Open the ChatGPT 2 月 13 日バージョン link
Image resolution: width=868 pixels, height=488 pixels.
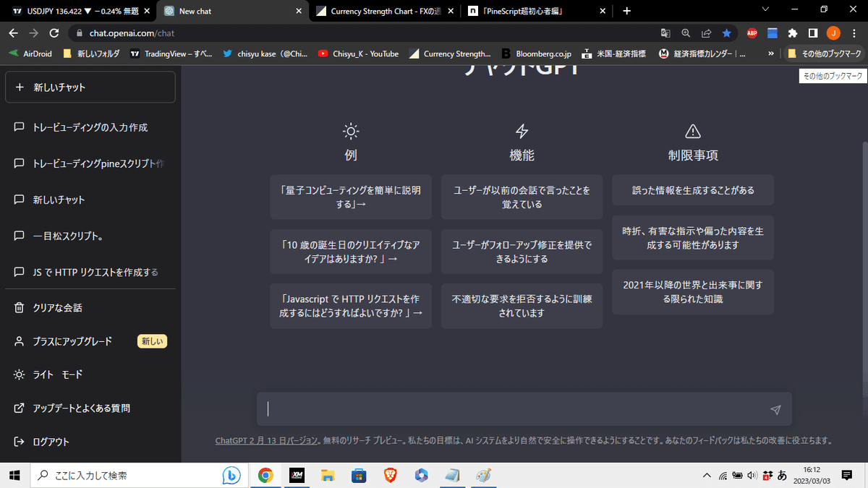[x=266, y=440]
